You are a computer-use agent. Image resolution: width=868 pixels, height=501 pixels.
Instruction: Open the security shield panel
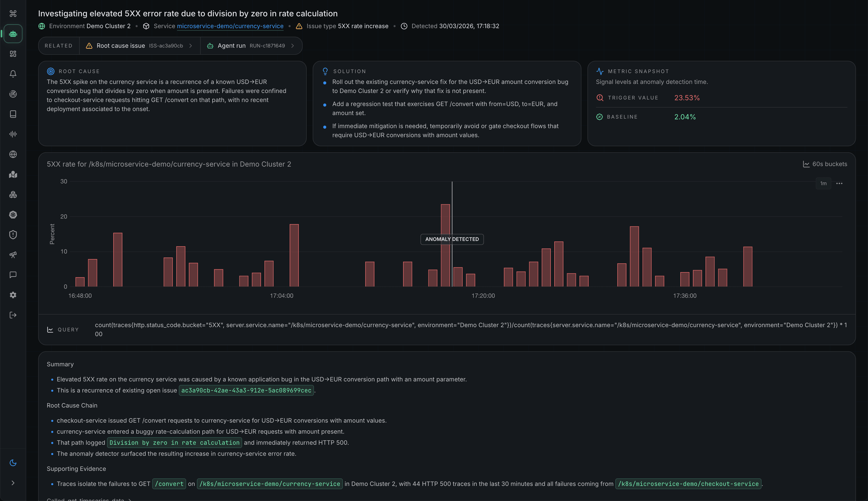13,235
